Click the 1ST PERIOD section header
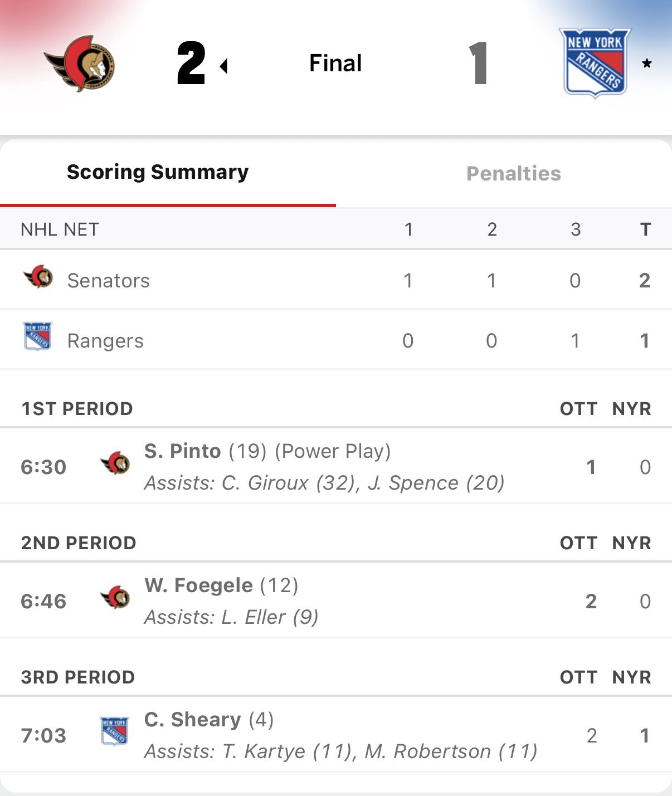Screen dimensions: 672x796 point(77,409)
